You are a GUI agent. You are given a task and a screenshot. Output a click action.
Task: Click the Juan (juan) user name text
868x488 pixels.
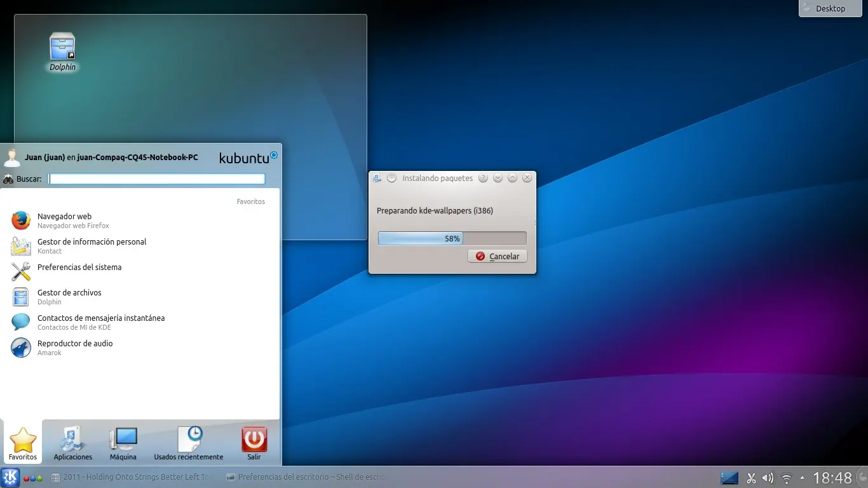coord(44,158)
